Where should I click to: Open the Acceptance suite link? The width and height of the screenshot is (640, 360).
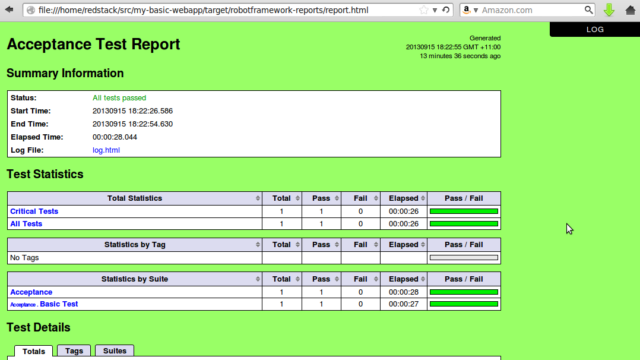pyautogui.click(x=31, y=292)
